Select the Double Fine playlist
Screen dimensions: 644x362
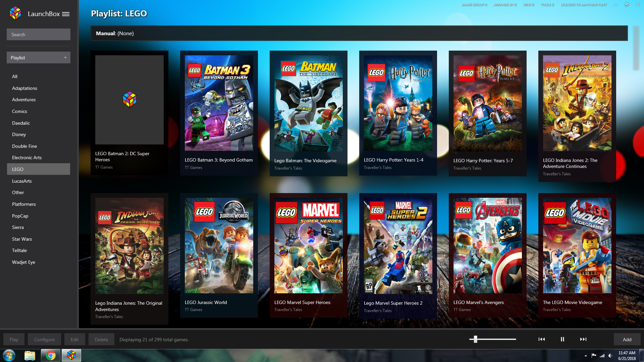pyautogui.click(x=39, y=146)
